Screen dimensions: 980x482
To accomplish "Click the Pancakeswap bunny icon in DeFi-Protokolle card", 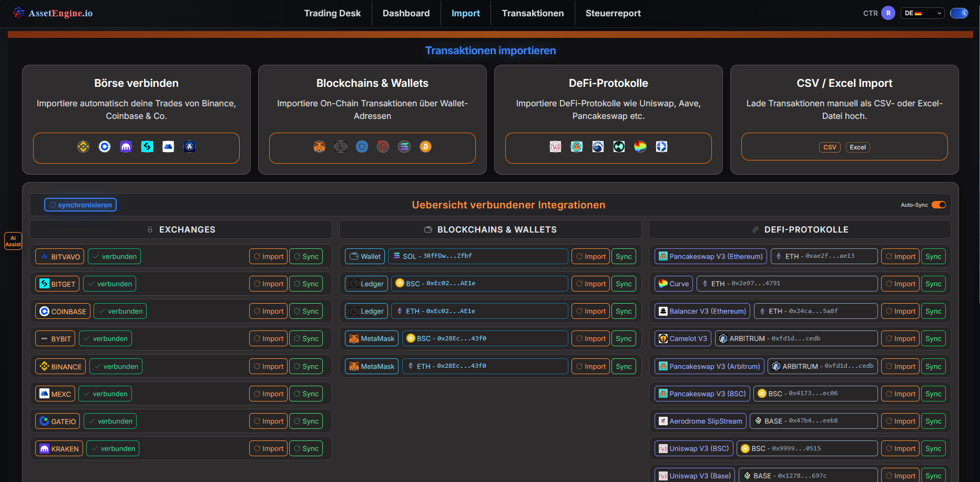I will coord(577,147).
